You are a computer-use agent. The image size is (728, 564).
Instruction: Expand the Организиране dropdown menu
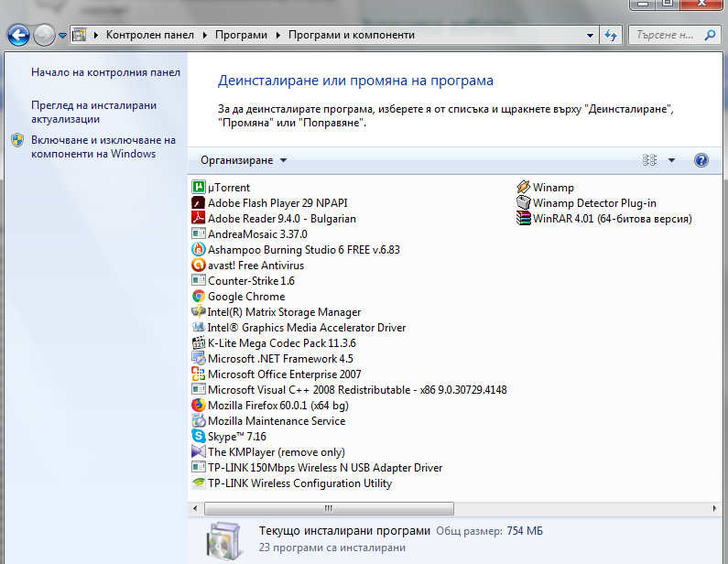pos(244,160)
